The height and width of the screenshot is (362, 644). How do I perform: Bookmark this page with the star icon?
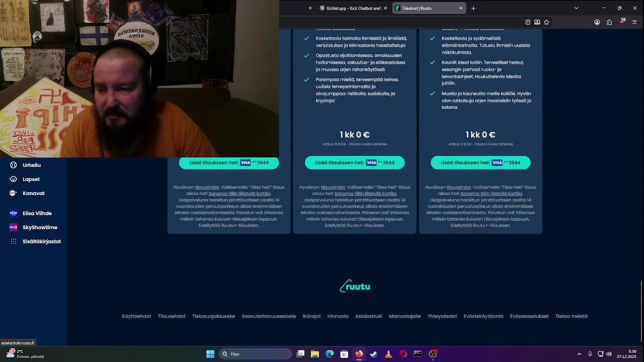[546, 22]
